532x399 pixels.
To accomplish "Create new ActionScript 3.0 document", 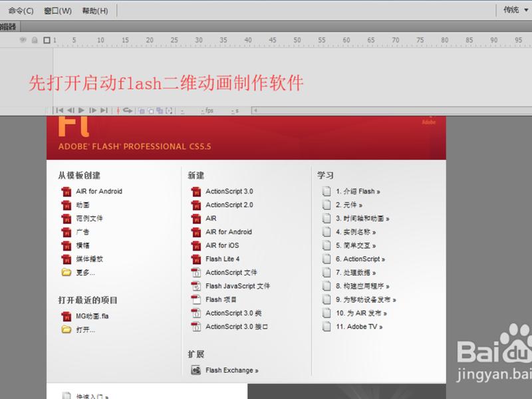I will point(229,192).
